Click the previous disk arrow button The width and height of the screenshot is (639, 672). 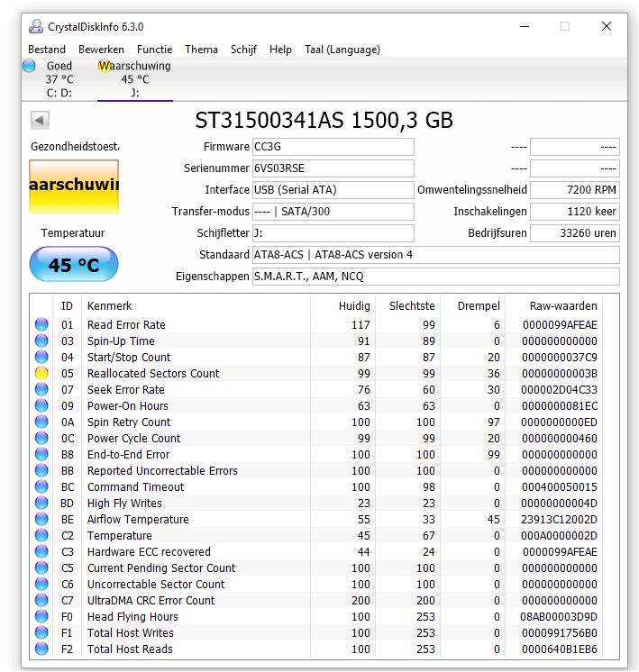pos(40,121)
